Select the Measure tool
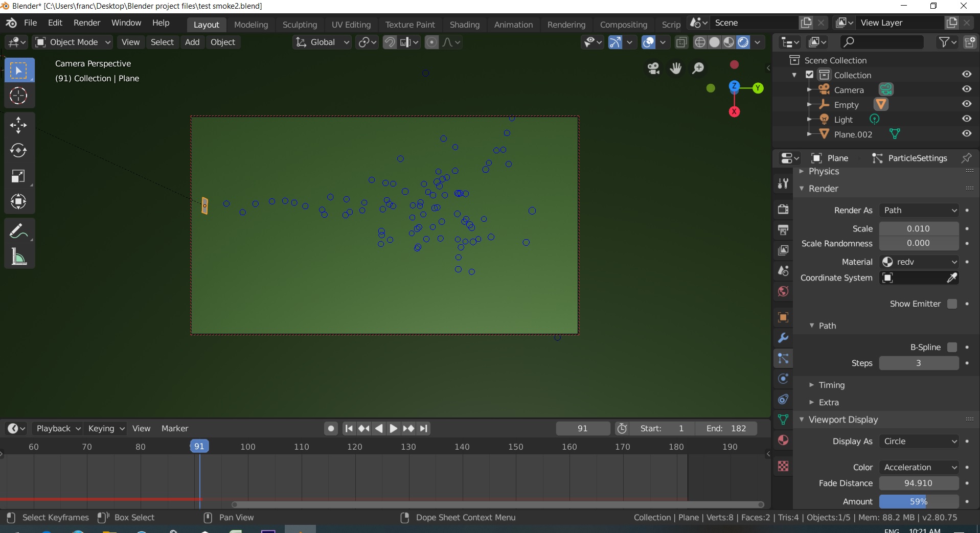 pyautogui.click(x=19, y=257)
